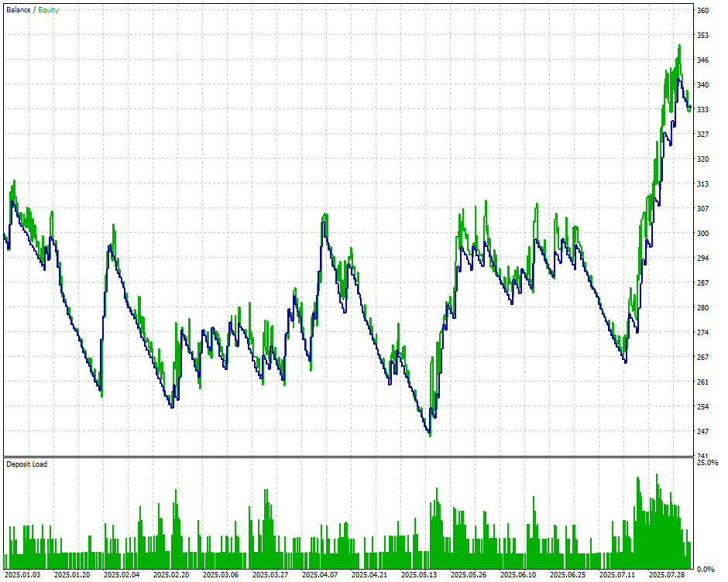Image resolution: width=728 pixels, height=582 pixels.
Task: Click the 2025.04.07 date label
Action: 320,574
